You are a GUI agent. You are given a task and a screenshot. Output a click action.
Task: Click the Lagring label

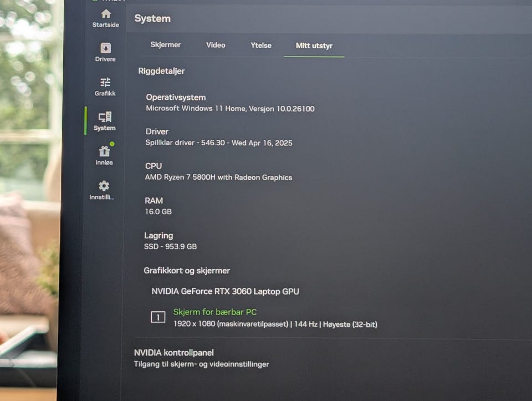tap(158, 235)
